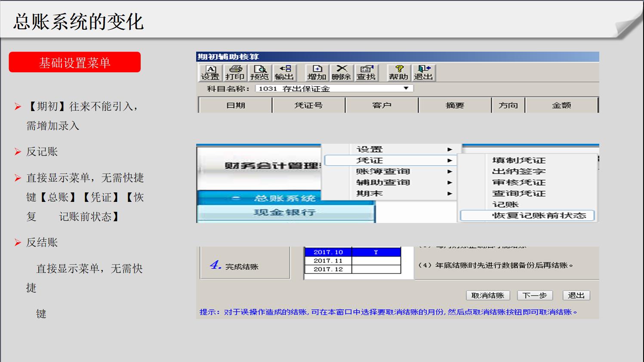This screenshot has width=644, height=362.
Task: Open 查找 search tool icon
Action: tap(366, 73)
